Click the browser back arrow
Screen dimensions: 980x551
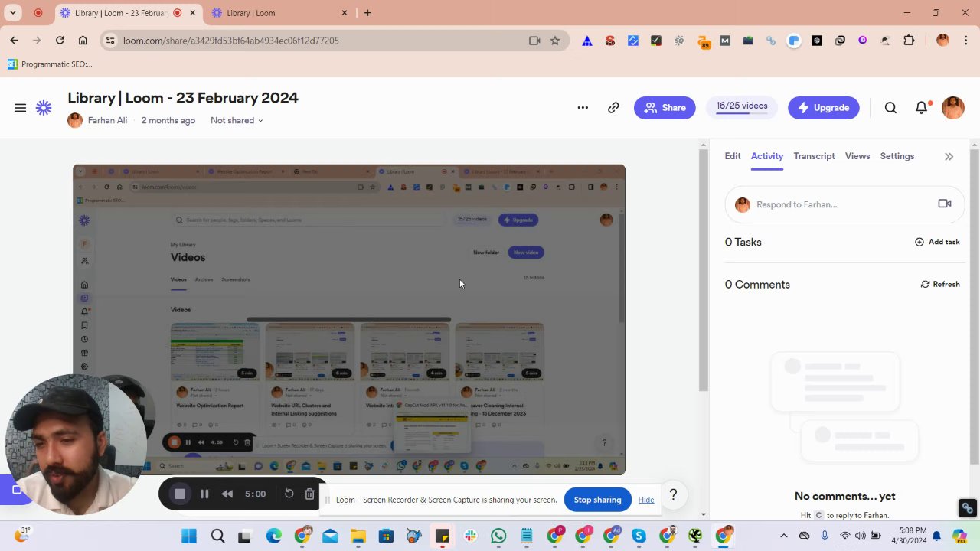click(x=14, y=41)
